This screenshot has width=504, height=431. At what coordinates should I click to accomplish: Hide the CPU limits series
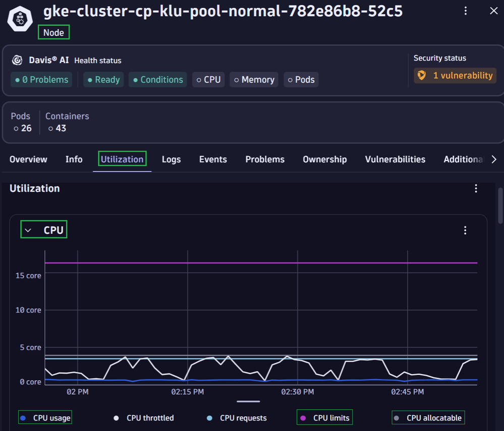(325, 418)
